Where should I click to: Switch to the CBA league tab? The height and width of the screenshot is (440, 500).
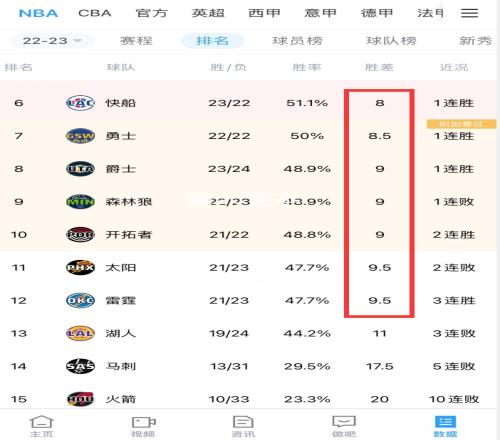coord(95,13)
